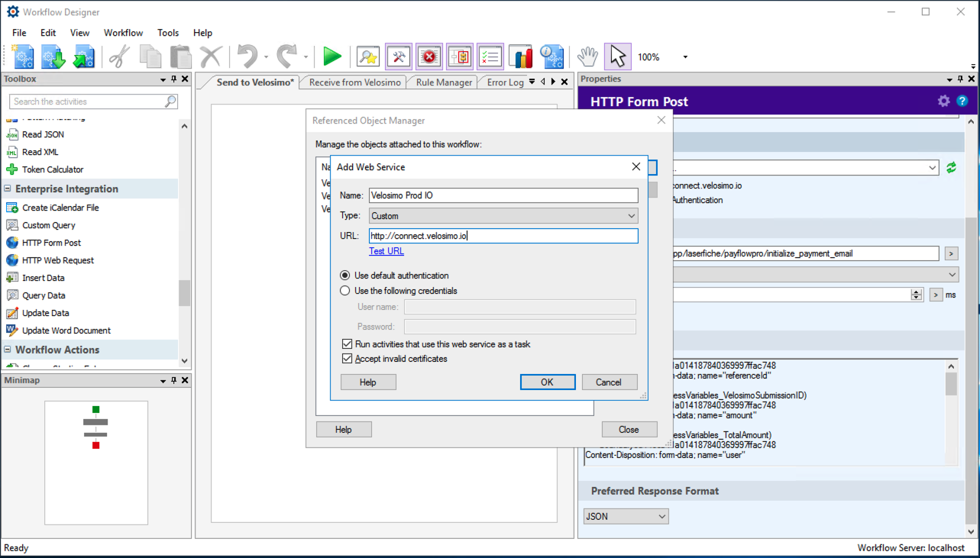Click Cancel in Add Web Service dialog
This screenshot has width=980, height=558.
[x=609, y=382]
